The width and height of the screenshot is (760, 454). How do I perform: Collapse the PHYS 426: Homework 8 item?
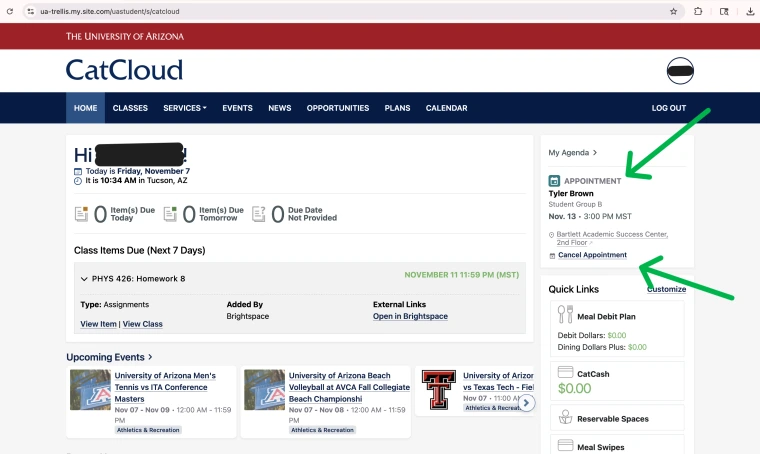tap(84, 279)
